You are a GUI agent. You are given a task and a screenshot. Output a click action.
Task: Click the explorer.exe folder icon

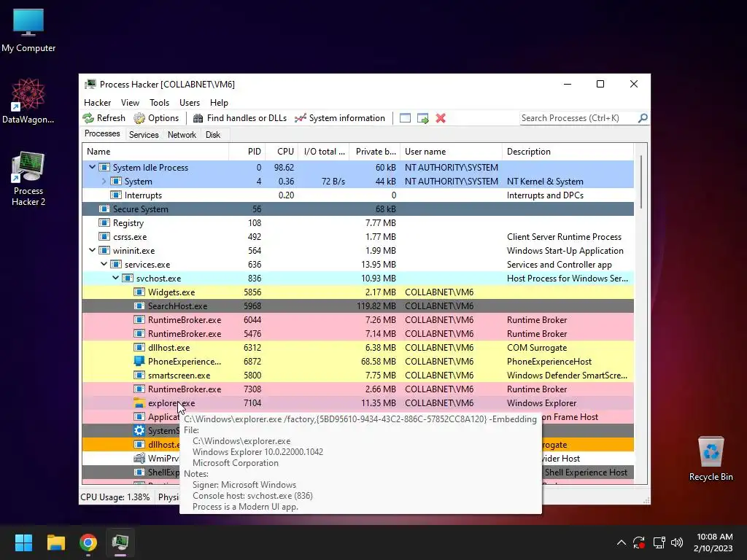139,402
